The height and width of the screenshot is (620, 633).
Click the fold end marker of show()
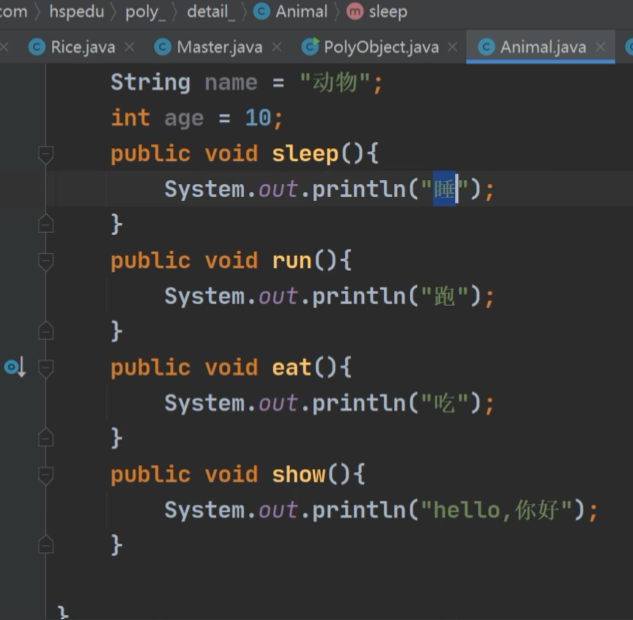point(46,545)
